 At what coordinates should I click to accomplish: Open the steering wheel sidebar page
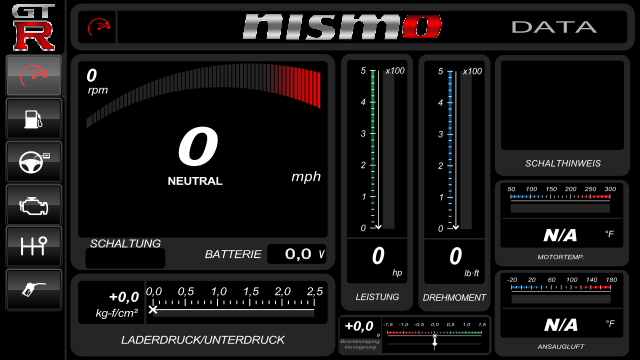click(x=34, y=162)
